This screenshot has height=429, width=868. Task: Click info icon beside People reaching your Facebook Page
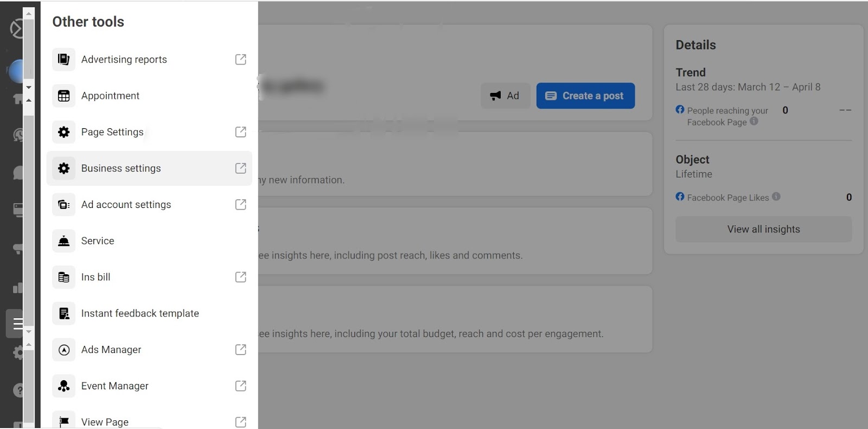point(754,122)
